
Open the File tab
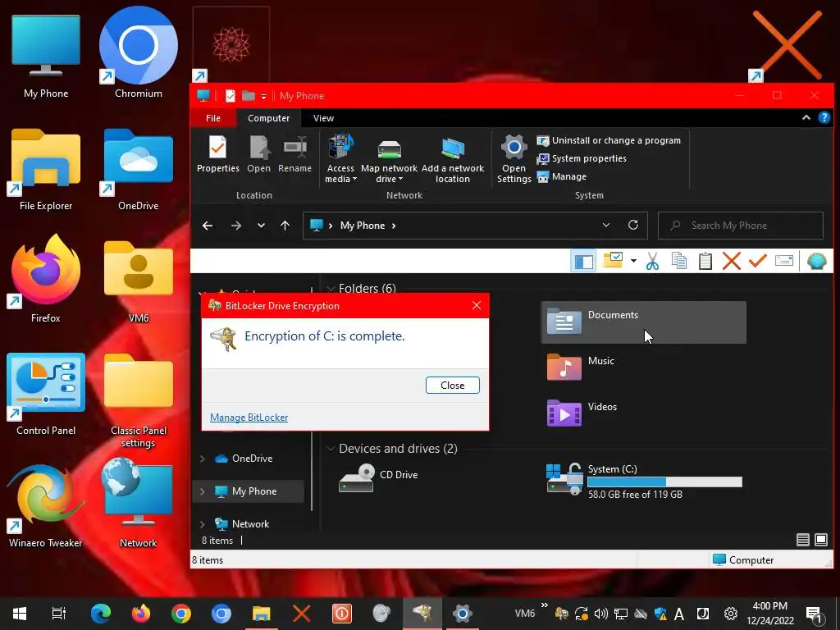[213, 118]
